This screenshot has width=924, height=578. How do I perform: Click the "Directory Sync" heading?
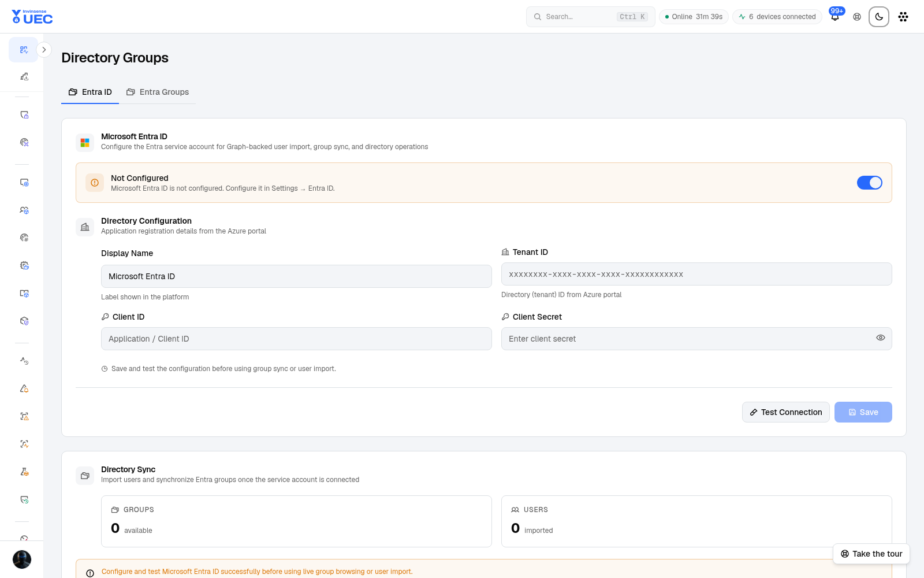point(128,469)
